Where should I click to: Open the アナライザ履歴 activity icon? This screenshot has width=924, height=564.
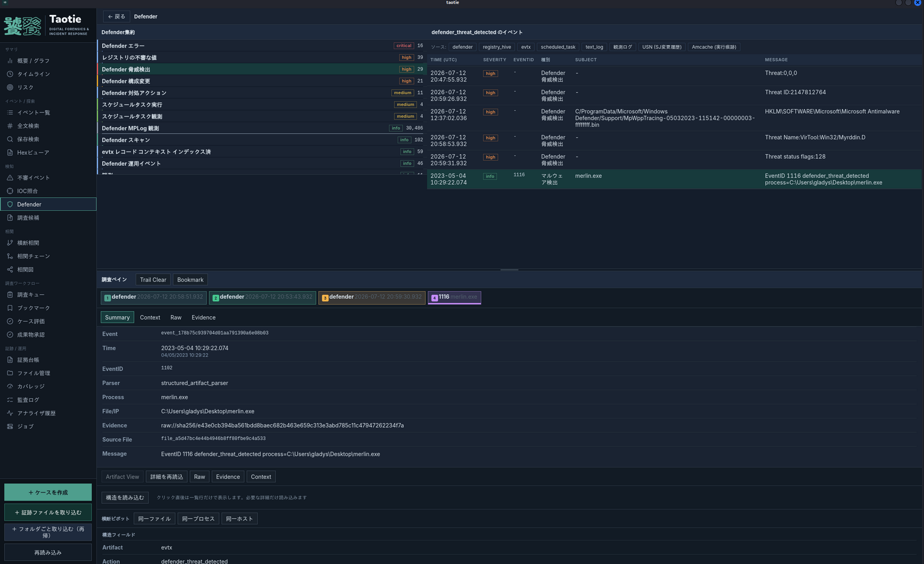pos(10,413)
